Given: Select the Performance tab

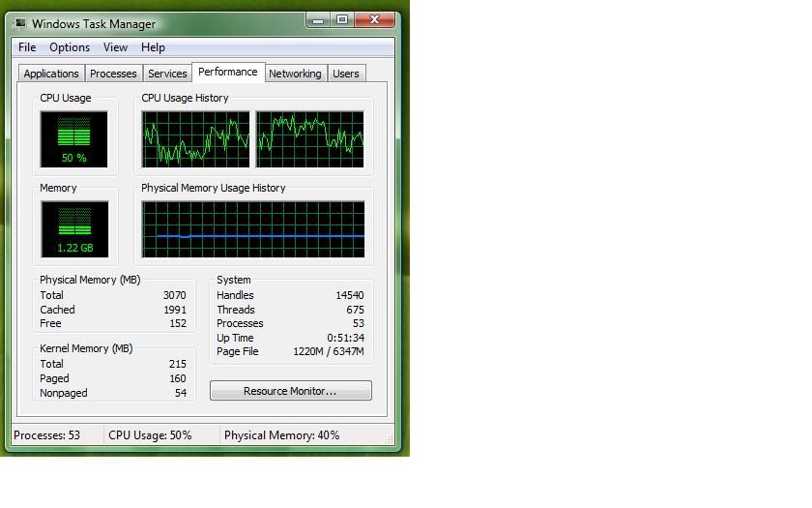Looking at the screenshot, I should (228, 73).
